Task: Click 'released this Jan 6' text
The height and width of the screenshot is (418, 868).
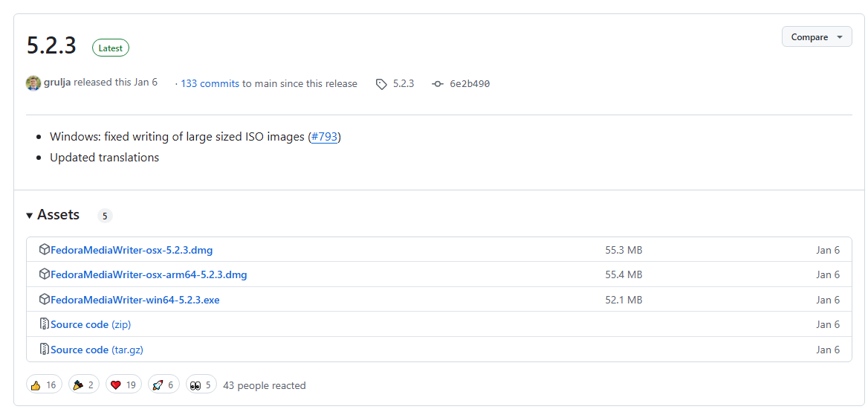Action: (116, 83)
